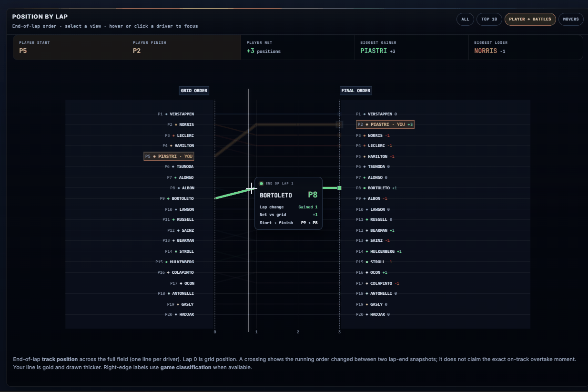This screenshot has width=588, height=392.
Task: Click the BIGGEST LOSER NORRIS card
Action: [525, 47]
